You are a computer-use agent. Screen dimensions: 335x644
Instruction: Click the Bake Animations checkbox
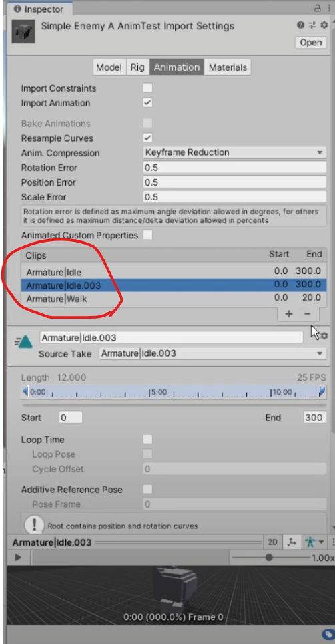(x=147, y=123)
